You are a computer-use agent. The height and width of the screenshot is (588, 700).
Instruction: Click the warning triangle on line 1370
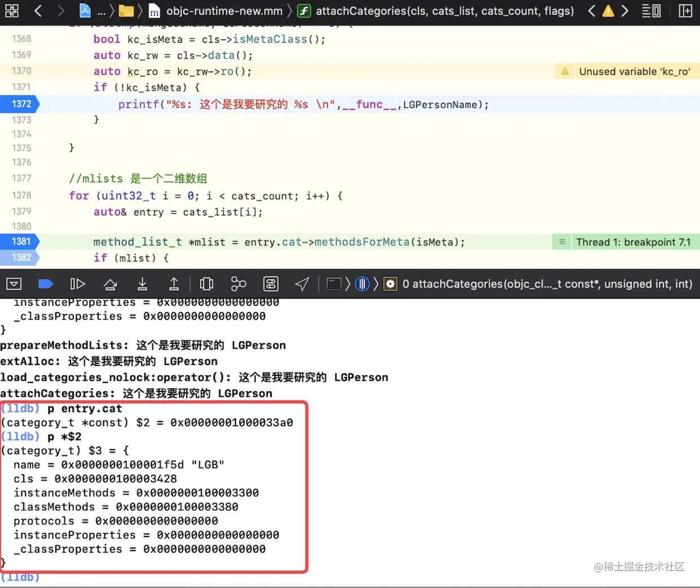click(565, 71)
